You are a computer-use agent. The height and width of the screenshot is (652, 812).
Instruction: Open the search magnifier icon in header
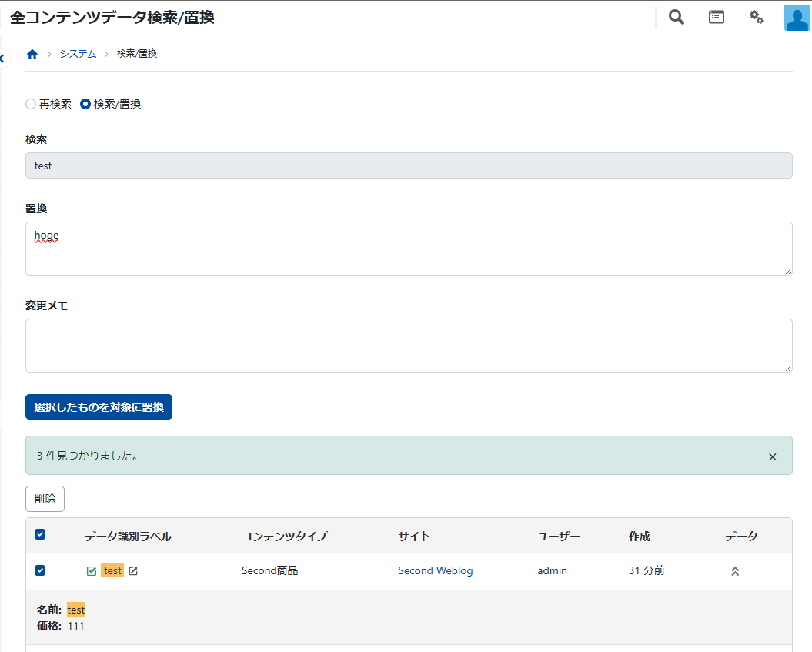pyautogui.click(x=676, y=17)
